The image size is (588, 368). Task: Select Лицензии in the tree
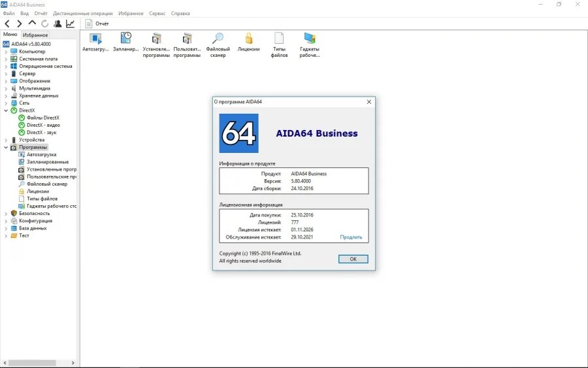point(37,192)
